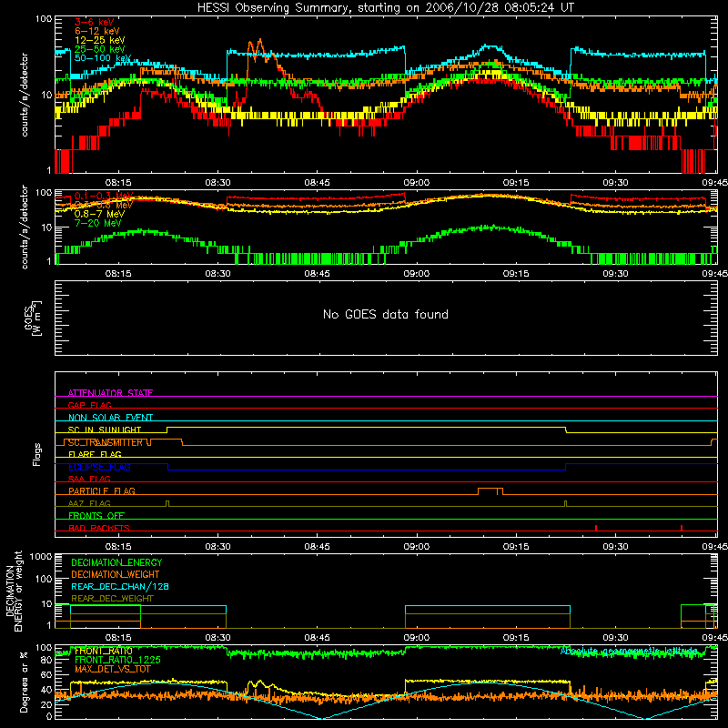The height and width of the screenshot is (728, 728).
Task: Select the '25-50 keV' legend label
Action: point(100,49)
